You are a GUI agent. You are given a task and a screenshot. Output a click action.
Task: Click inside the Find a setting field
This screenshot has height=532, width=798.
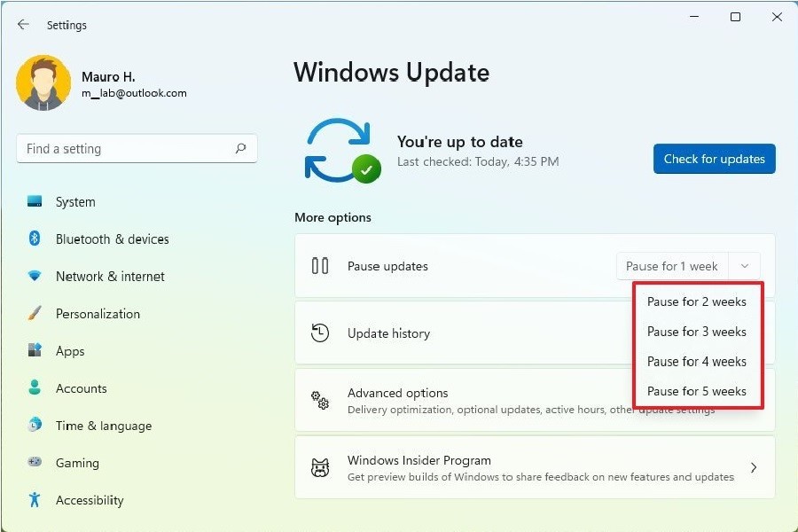click(124, 149)
